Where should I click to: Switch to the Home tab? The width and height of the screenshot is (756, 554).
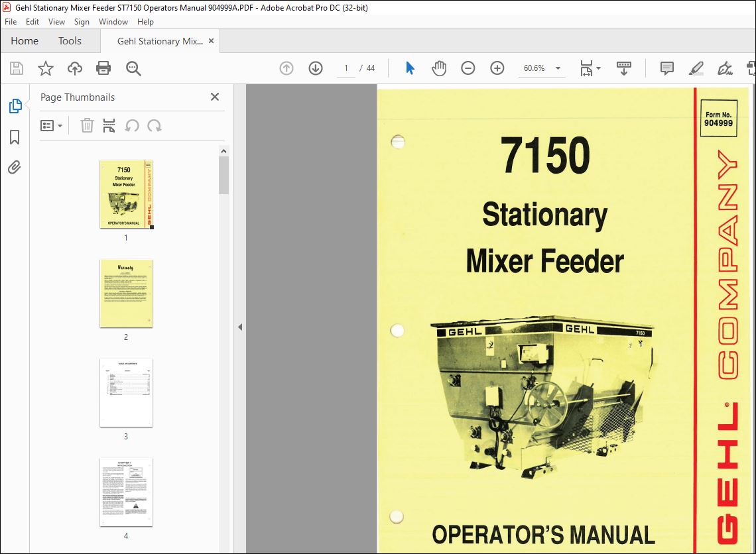pyautogui.click(x=25, y=41)
